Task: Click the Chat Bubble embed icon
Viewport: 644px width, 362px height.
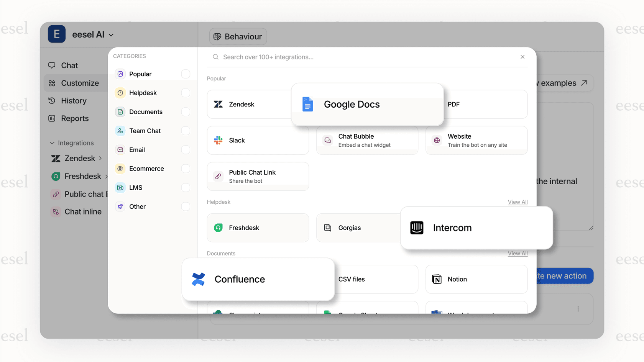Action: point(327,140)
